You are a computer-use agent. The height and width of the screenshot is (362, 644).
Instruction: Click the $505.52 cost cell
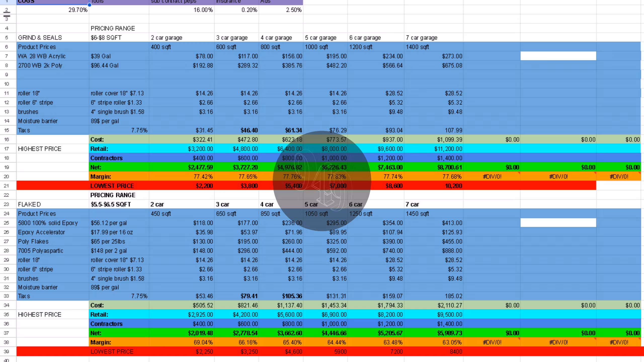[x=182, y=305]
